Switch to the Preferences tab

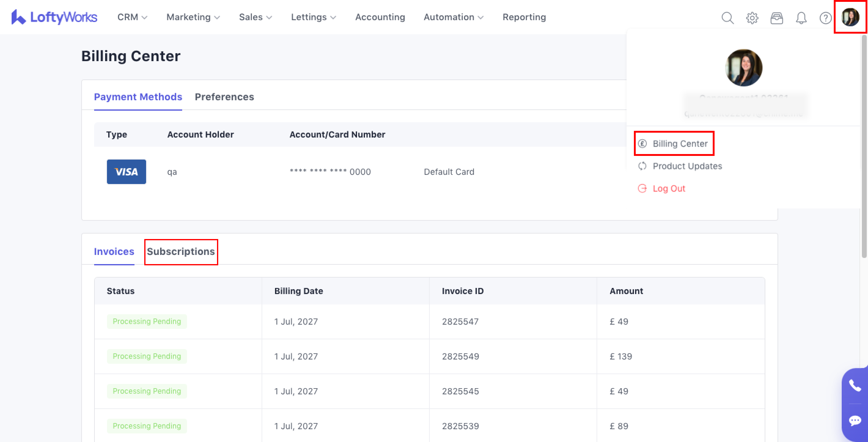224,97
